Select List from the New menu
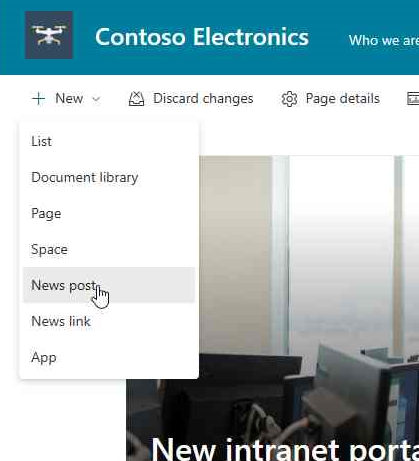This screenshot has height=461, width=419. [109, 141]
